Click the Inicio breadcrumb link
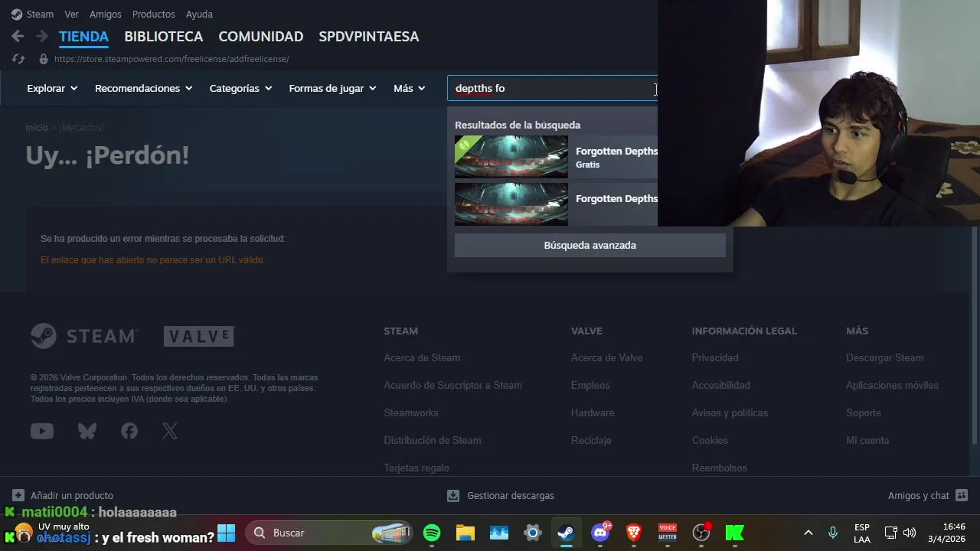 click(x=37, y=128)
